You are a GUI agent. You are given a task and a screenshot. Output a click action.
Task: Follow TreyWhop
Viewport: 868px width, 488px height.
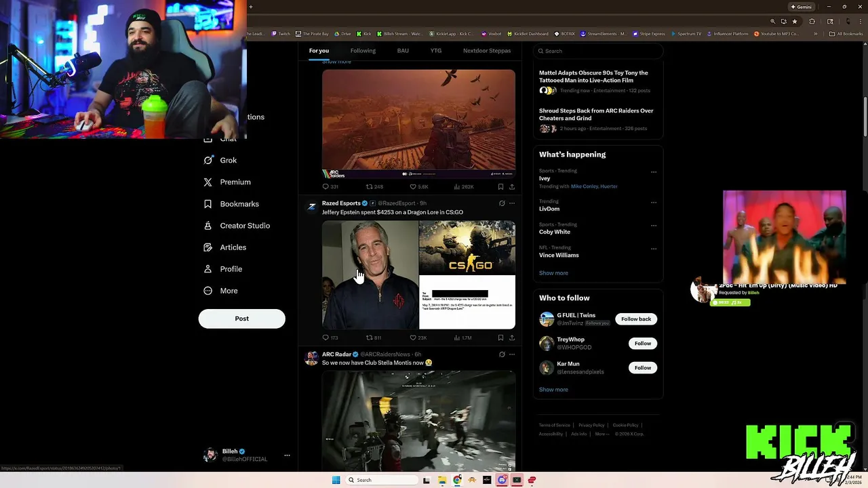point(643,344)
